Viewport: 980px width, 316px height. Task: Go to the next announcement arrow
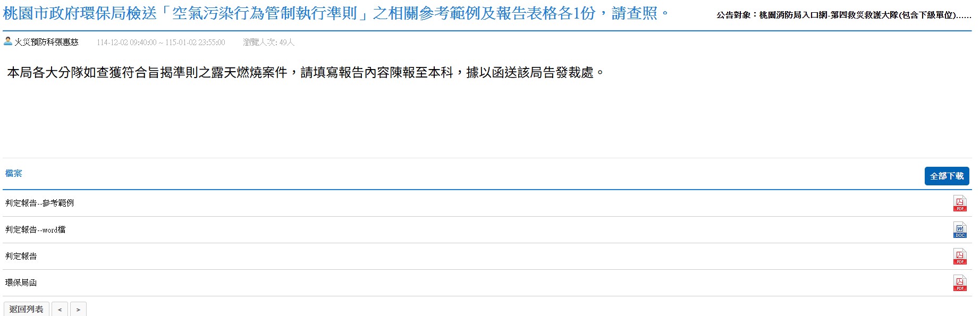click(78, 309)
